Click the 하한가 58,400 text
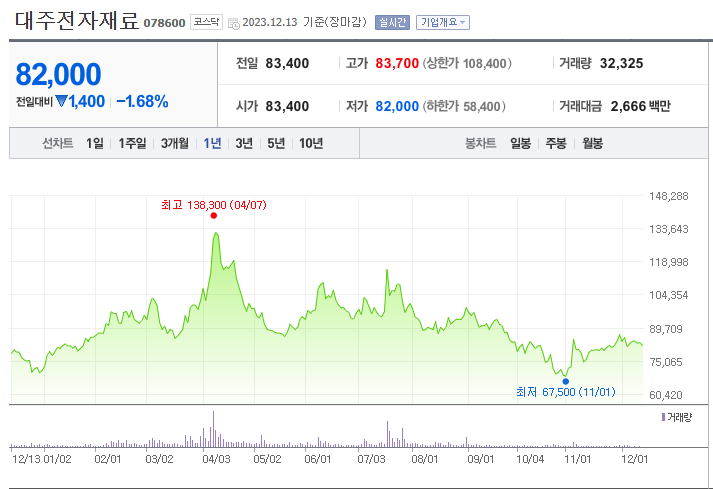This screenshot has height=489, width=713. (x=464, y=106)
